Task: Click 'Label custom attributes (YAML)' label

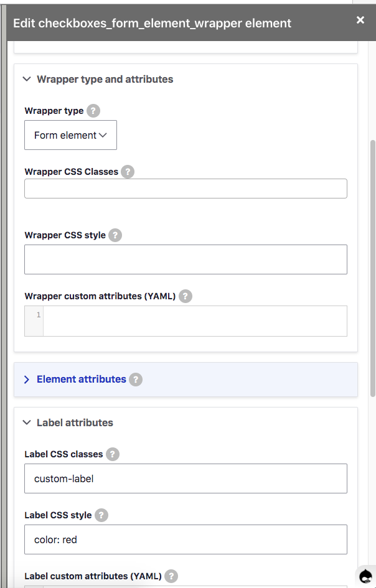Action: tap(93, 576)
